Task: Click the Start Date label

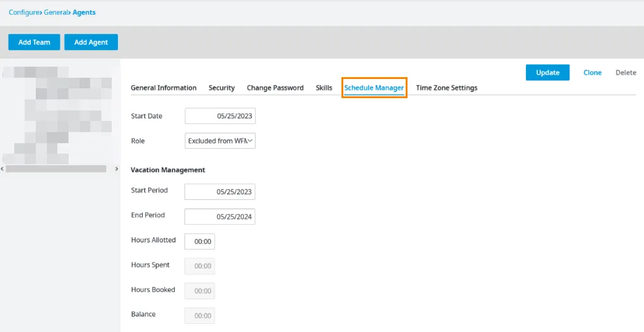Action: 146,116
